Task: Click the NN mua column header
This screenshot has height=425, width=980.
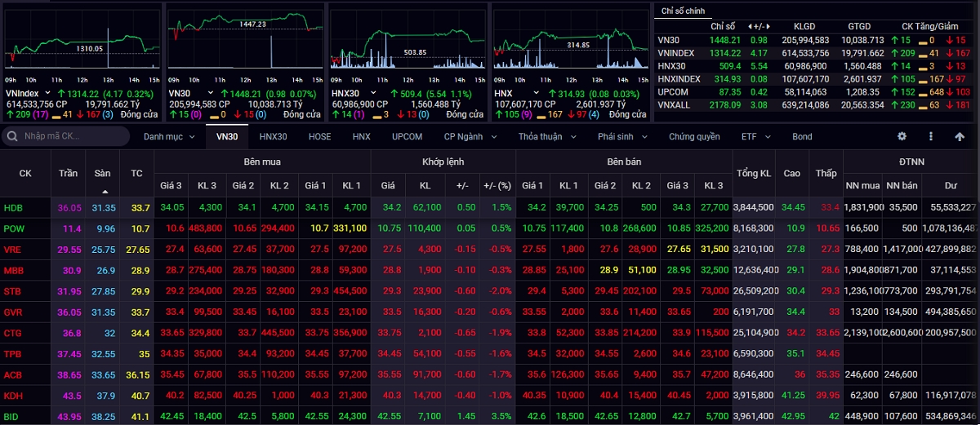Action: (864, 185)
